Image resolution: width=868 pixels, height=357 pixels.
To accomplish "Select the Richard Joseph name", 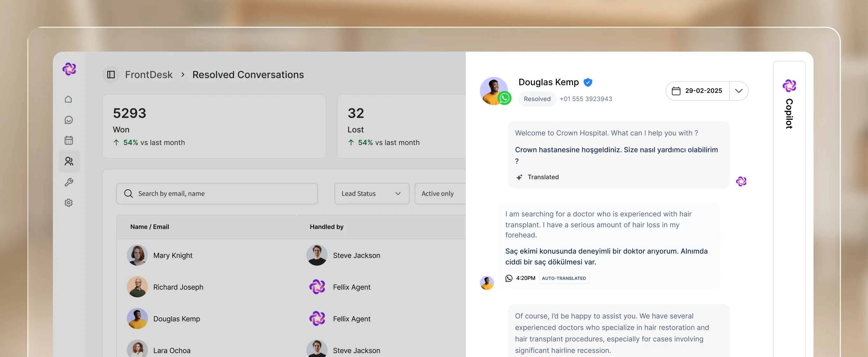I will (178, 287).
